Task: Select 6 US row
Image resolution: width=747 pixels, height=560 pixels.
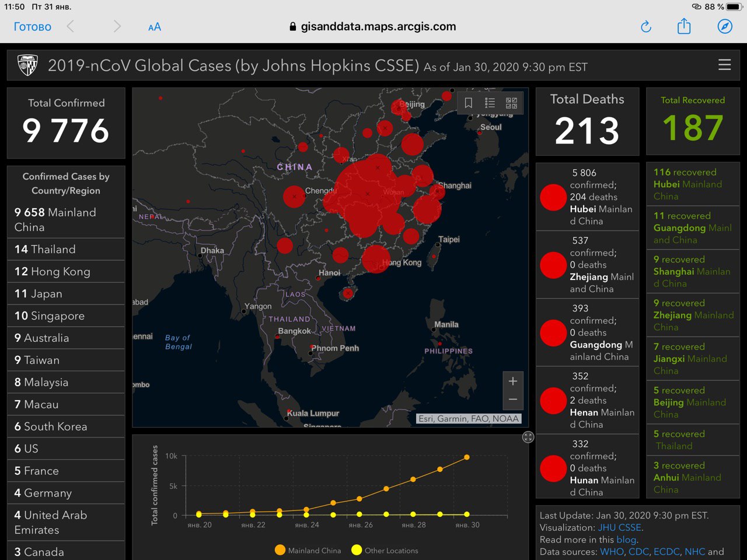Action: 66,449
